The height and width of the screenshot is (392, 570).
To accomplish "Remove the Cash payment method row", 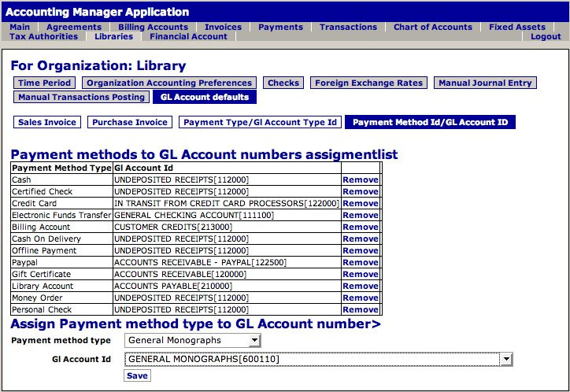I will 360,179.
